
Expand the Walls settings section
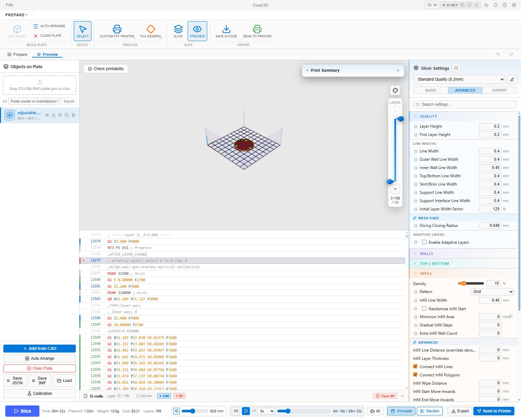[463, 254]
